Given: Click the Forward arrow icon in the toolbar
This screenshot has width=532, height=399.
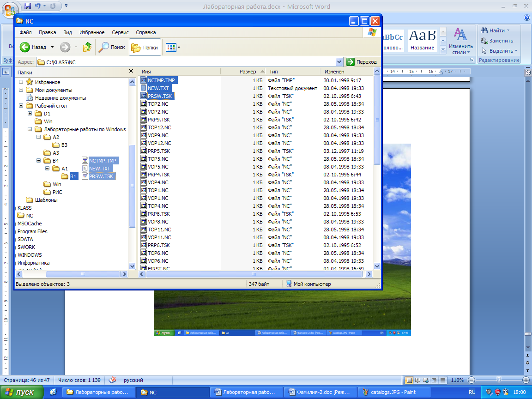Looking at the screenshot, I should [65, 47].
